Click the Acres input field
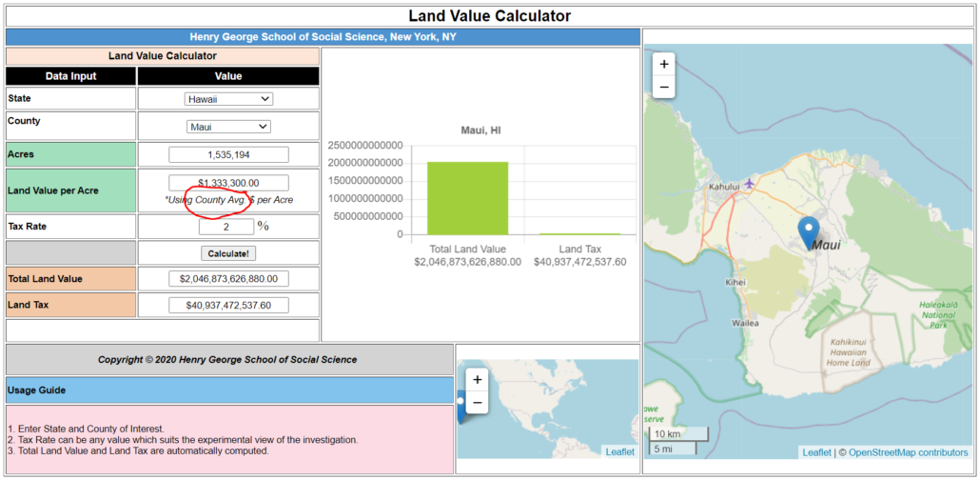The width and height of the screenshot is (980, 480). pyautogui.click(x=228, y=154)
